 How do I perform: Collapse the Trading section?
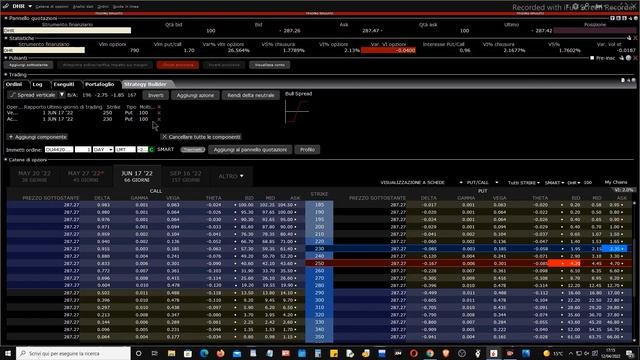[6, 75]
